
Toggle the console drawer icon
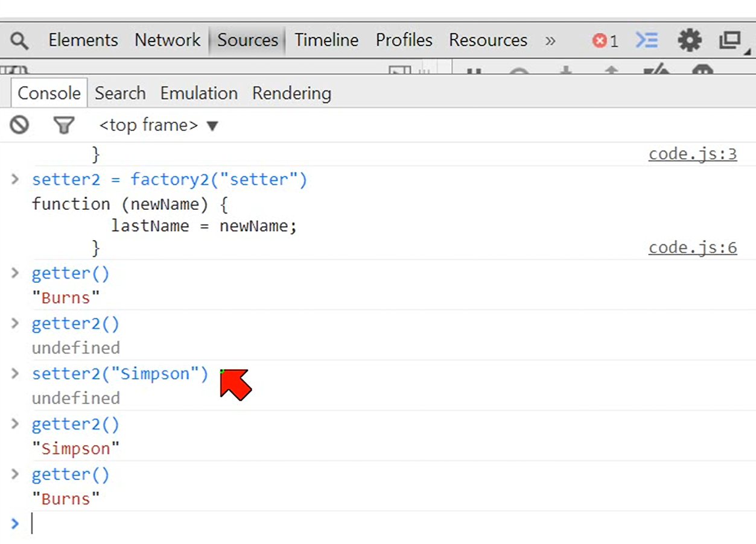647,40
